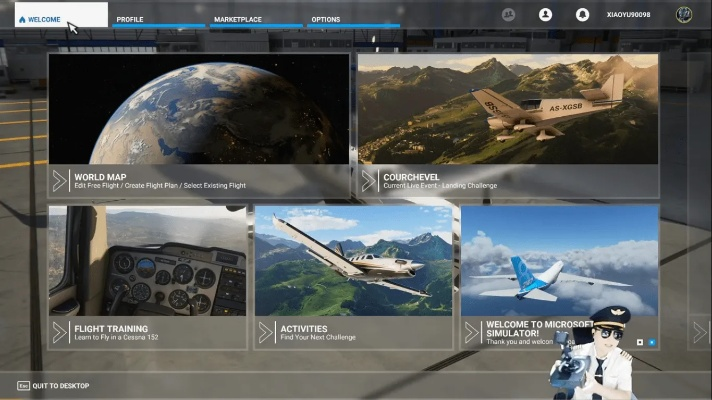The image size is (712, 400).
Task: Click the user account profile icon
Action: click(545, 15)
